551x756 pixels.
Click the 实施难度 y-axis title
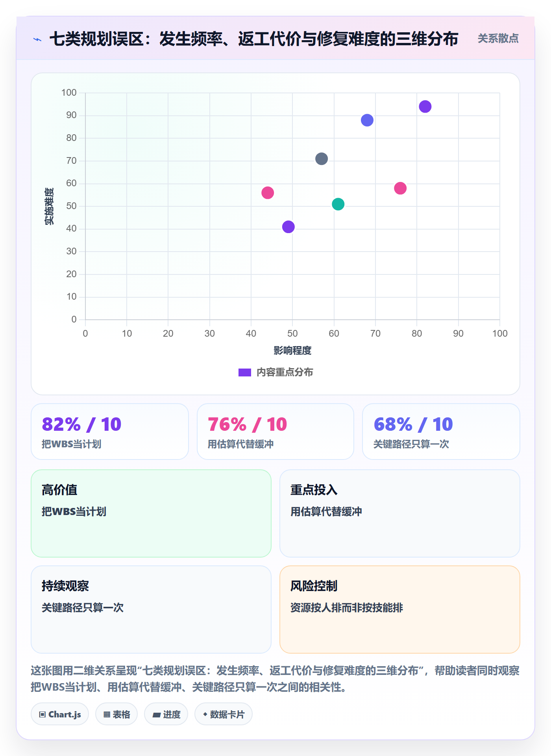pos(49,206)
